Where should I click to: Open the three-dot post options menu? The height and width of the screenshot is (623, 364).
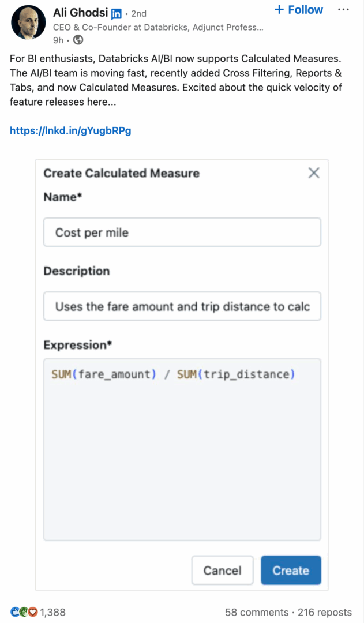[x=343, y=8]
